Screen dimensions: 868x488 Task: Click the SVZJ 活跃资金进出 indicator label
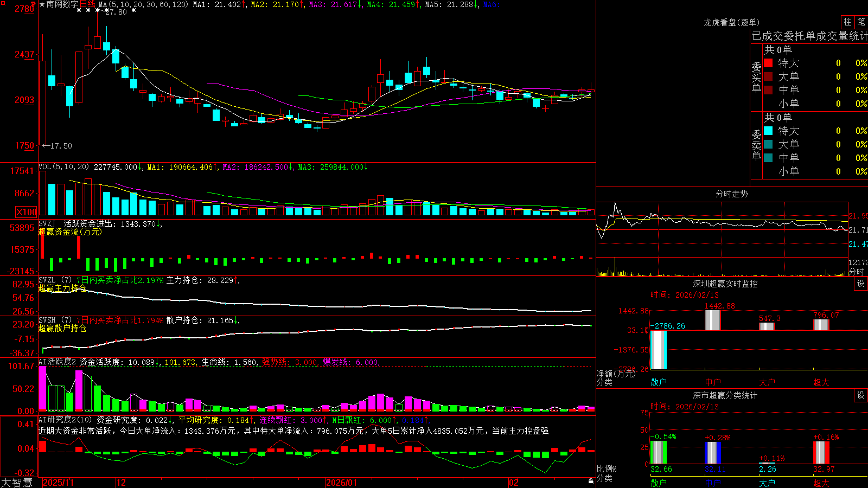78,223
